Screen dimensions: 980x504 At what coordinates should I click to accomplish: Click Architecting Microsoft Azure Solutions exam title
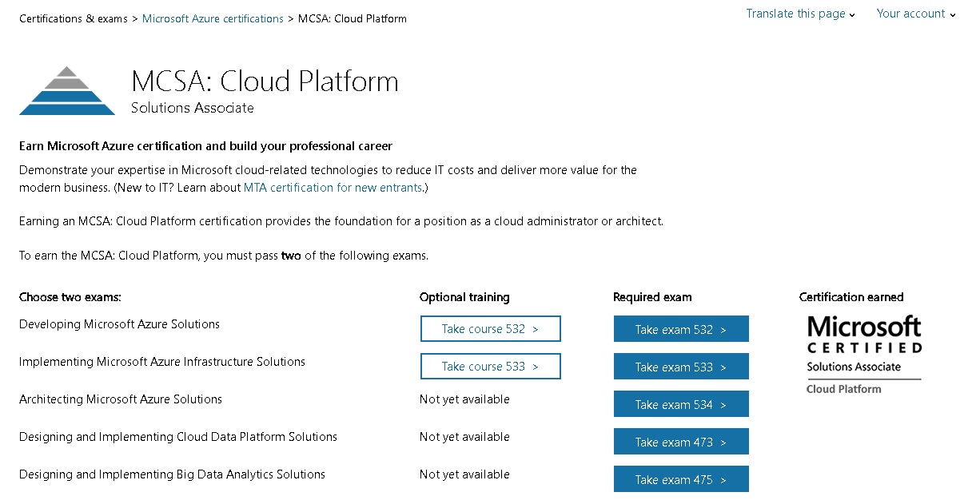(121, 399)
